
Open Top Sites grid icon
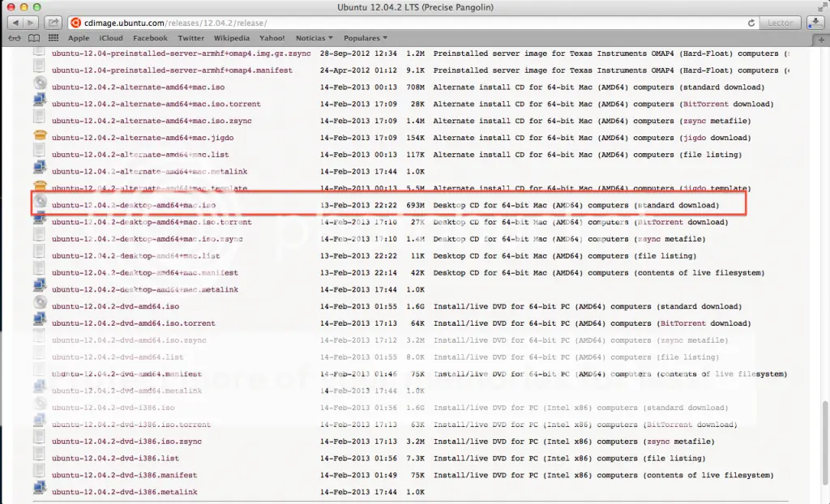[53, 38]
